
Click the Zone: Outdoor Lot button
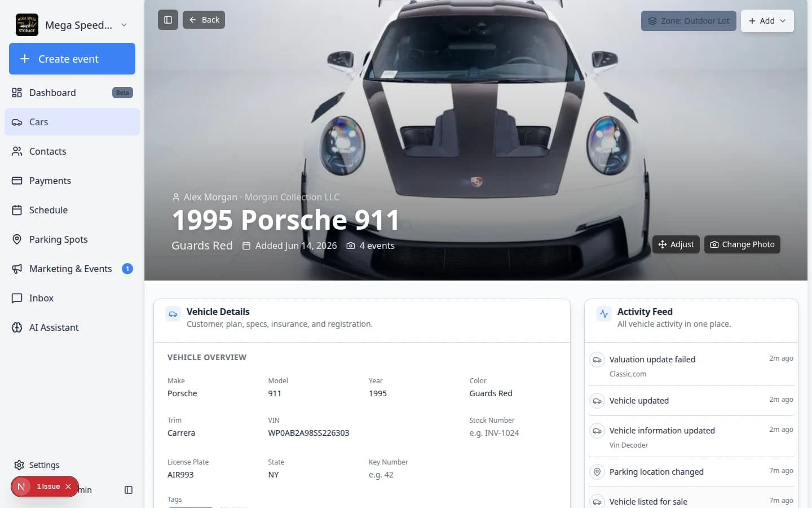pos(689,21)
